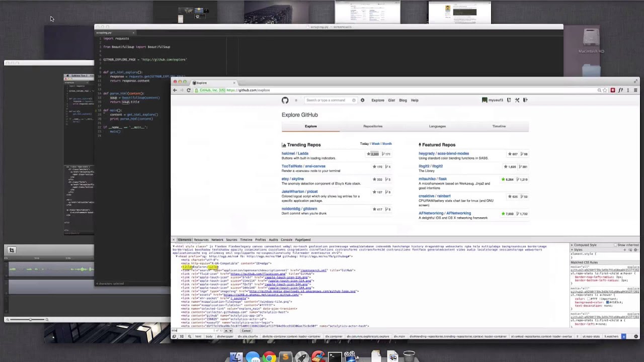The image size is (644, 362).
Task: Switch to the Network DevTools tab
Action: pyautogui.click(x=217, y=240)
